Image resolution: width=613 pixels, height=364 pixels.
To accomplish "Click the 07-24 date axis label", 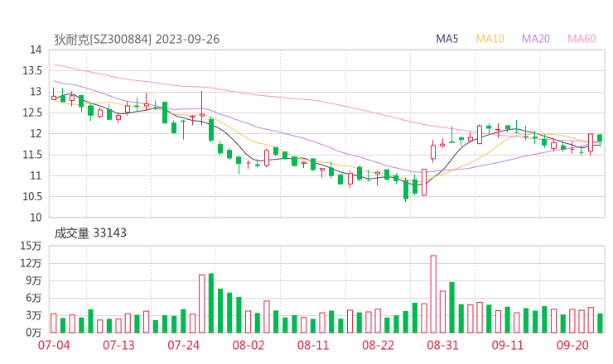I will point(183,346).
